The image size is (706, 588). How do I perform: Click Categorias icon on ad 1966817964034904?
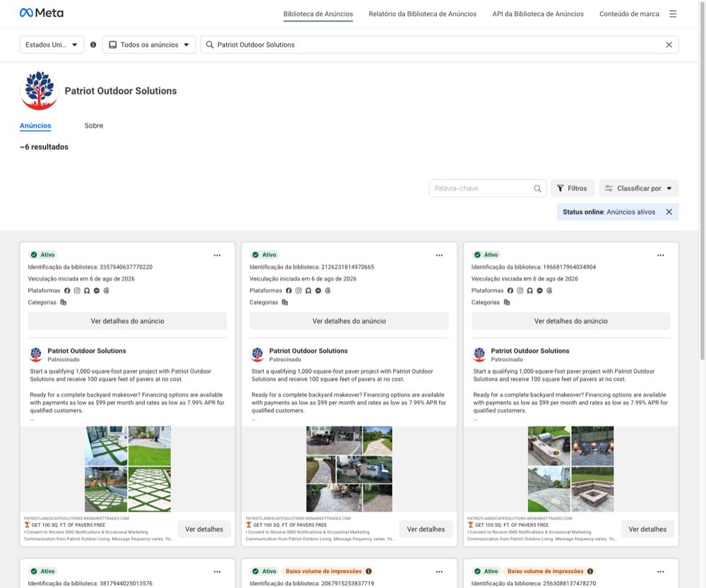pyautogui.click(x=506, y=303)
